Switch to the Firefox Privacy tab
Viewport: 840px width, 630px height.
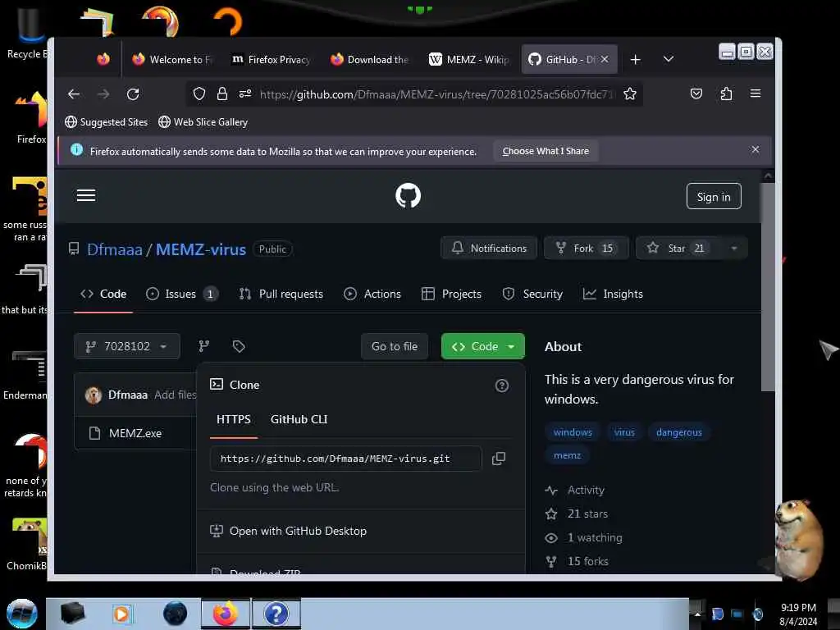click(x=271, y=59)
